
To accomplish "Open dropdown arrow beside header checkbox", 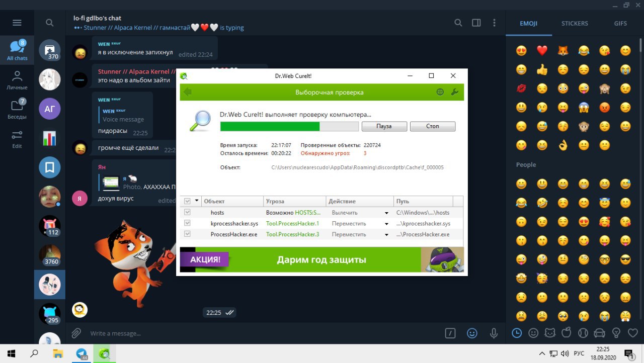I will (x=197, y=201).
